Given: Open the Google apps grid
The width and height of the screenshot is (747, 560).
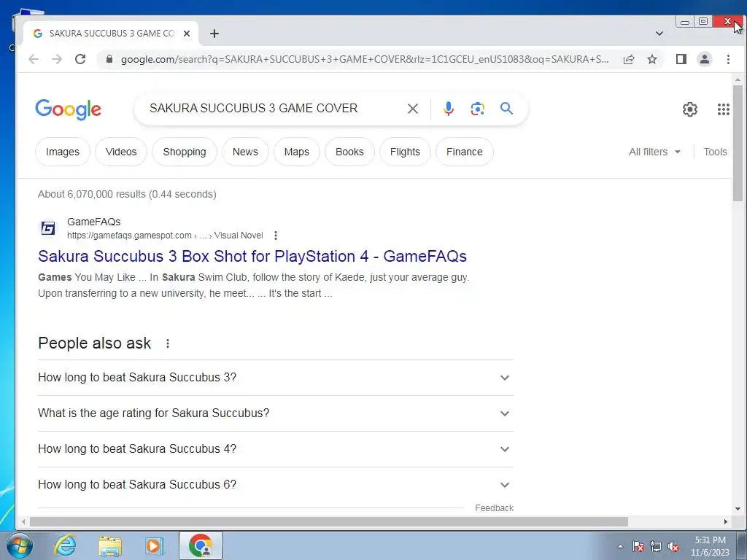Looking at the screenshot, I should 723,109.
